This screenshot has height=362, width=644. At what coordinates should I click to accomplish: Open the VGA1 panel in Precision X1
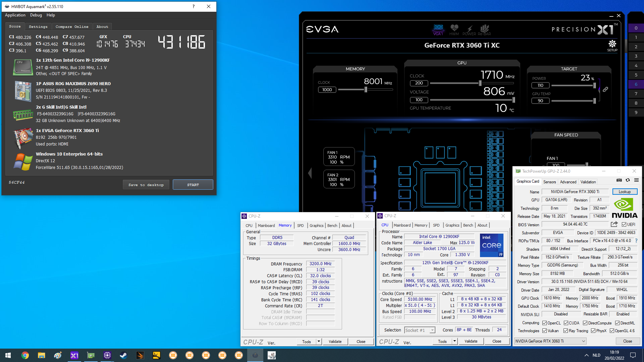pos(438,29)
